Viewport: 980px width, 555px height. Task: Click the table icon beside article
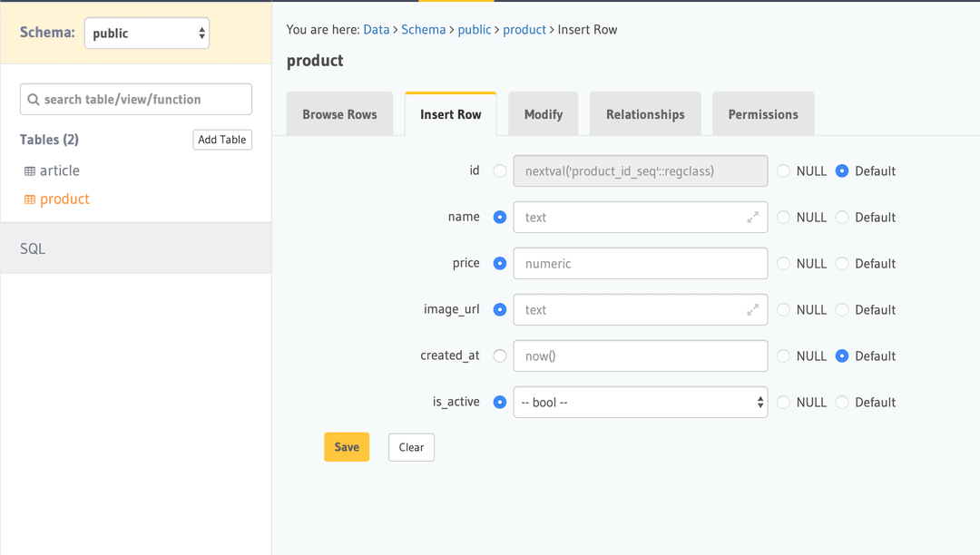(x=31, y=170)
